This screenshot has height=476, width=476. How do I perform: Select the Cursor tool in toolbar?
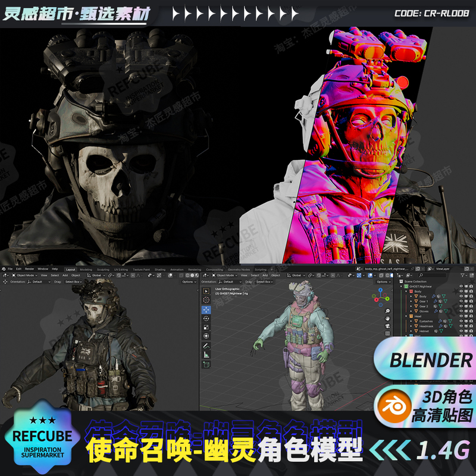pyautogui.click(x=206, y=300)
